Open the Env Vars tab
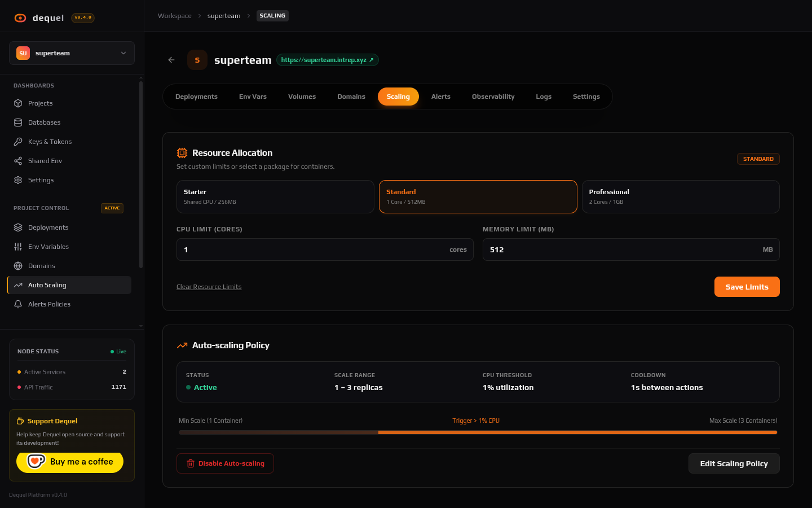The image size is (812, 508). (x=253, y=97)
